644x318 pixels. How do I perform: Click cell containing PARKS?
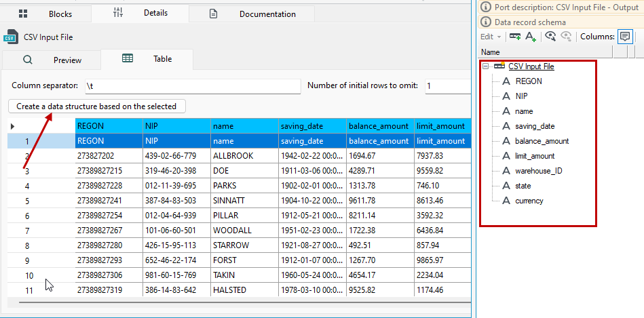244,186
